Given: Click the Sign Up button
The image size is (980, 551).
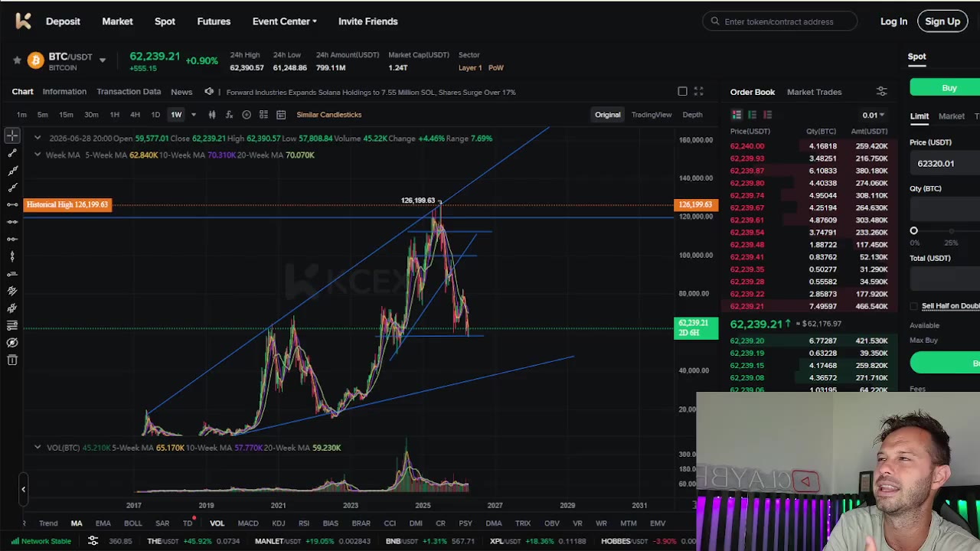Looking at the screenshot, I should coord(942,21).
